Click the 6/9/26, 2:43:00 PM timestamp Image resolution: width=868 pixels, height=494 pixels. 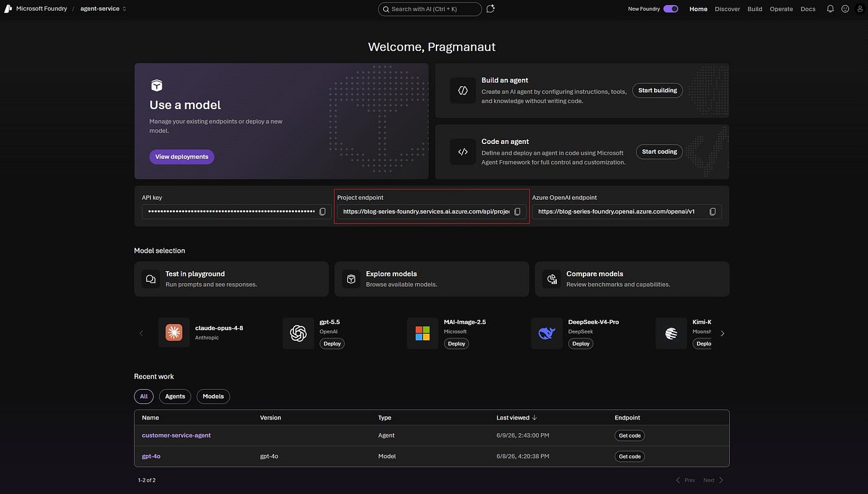click(x=523, y=436)
